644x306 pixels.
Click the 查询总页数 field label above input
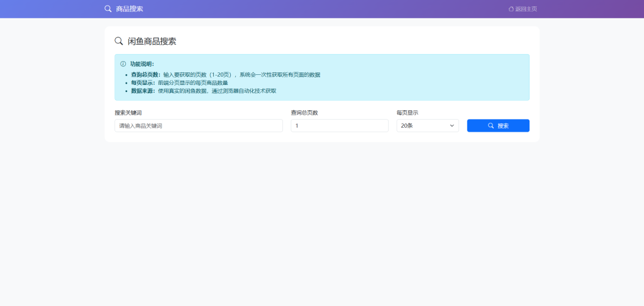coord(304,113)
